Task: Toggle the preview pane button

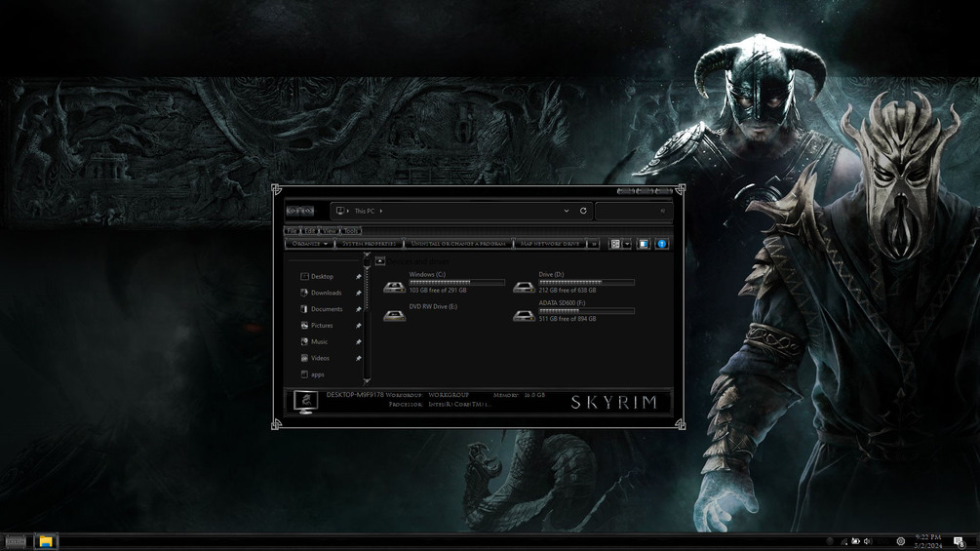Action: pyautogui.click(x=644, y=244)
